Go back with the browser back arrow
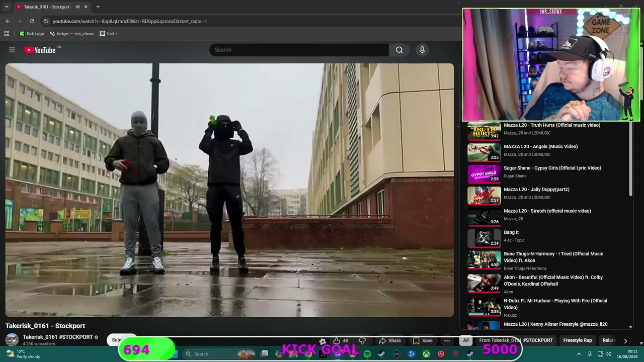Screen dimensions: 644x362 8,21
